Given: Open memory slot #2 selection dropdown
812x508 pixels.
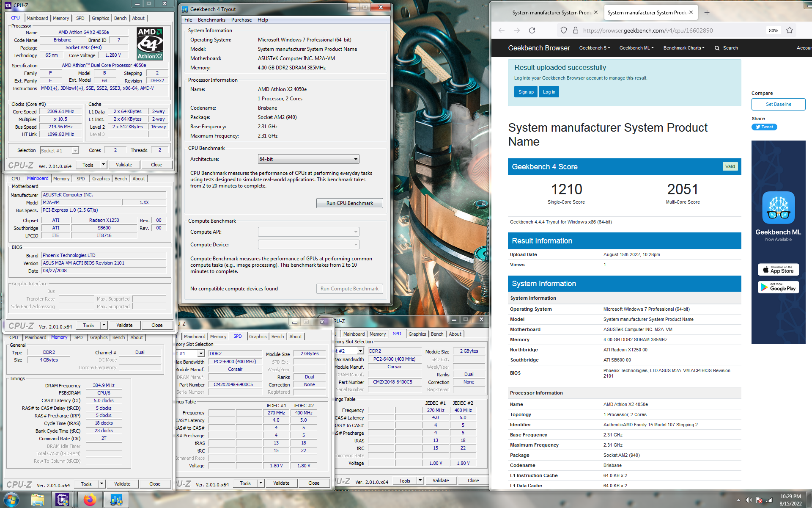Looking at the screenshot, I should (x=360, y=351).
